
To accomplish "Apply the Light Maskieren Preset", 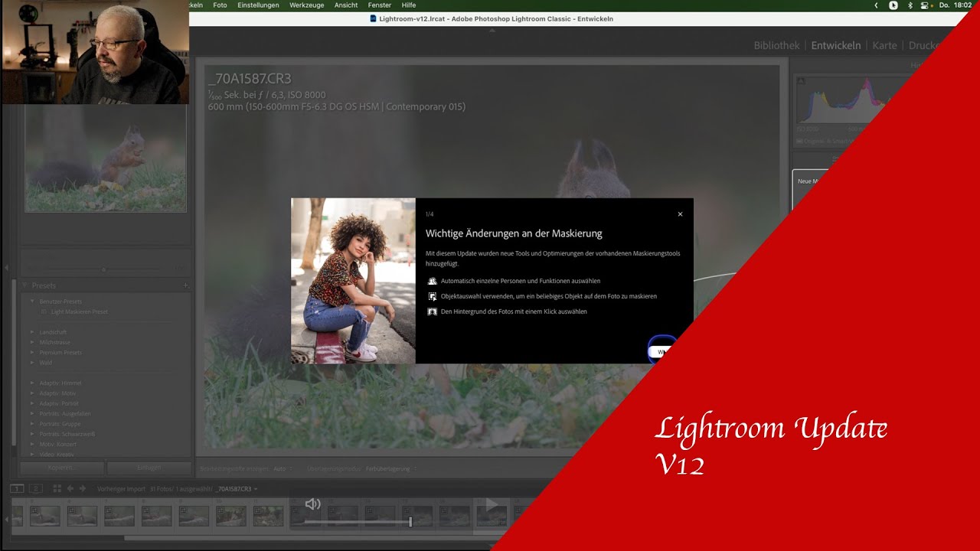I will click(79, 312).
